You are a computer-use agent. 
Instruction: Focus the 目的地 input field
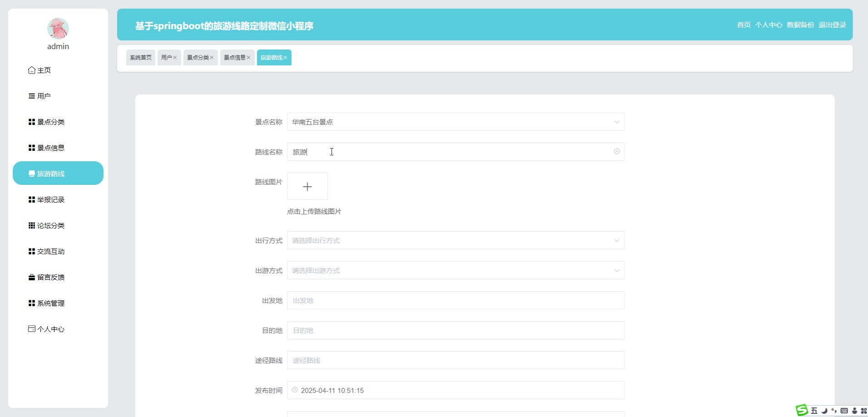[456, 330]
